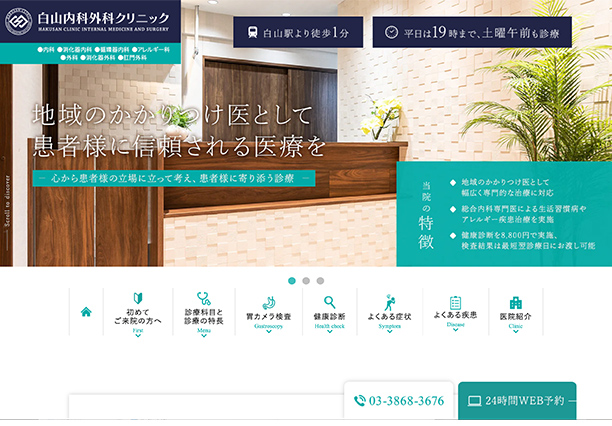
Task: Select the first carousel slide dot
Action: coord(292,281)
